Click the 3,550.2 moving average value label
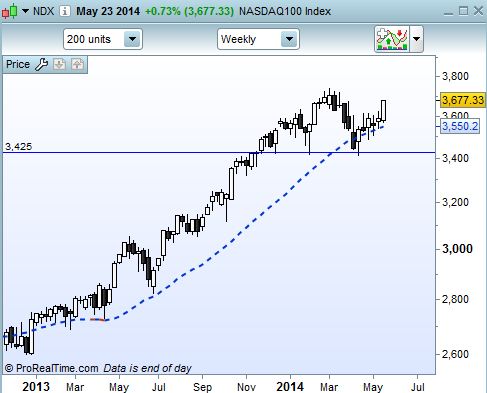487x393 pixels. (460, 126)
